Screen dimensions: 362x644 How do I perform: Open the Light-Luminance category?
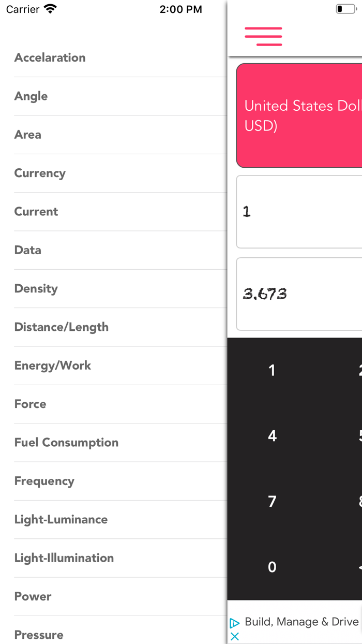pos(61,519)
